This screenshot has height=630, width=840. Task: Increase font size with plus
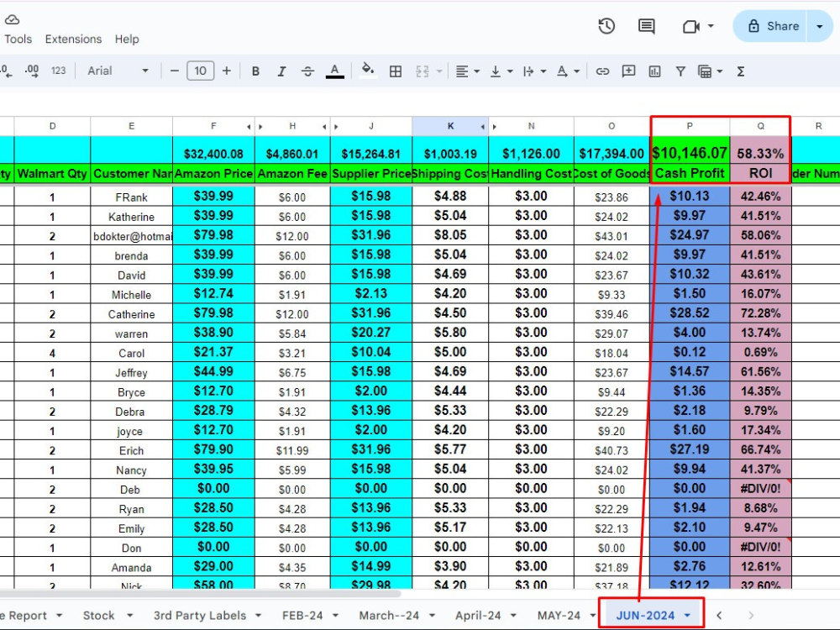[x=227, y=71]
